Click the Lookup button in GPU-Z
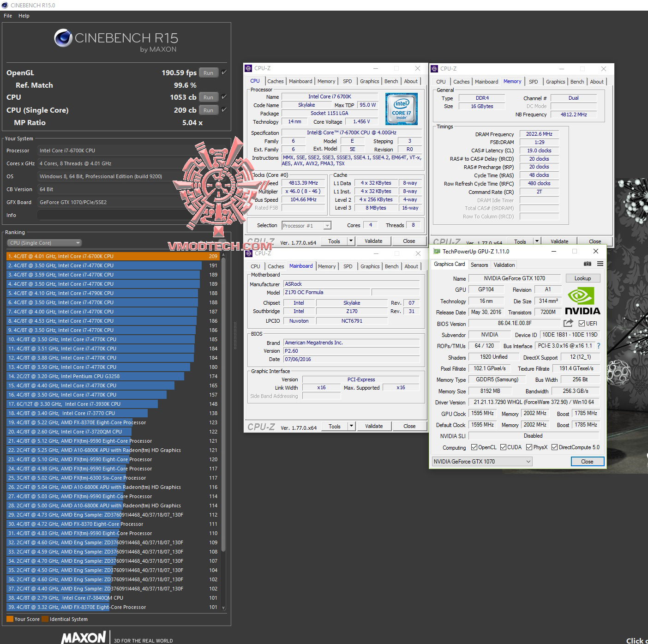 click(582, 278)
